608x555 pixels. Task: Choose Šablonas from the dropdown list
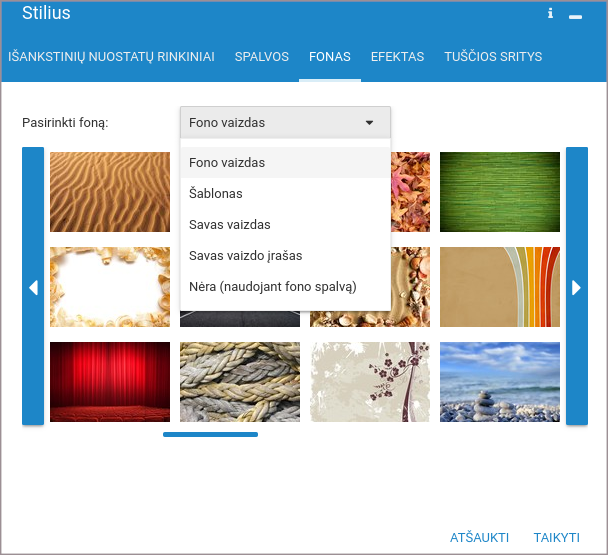pos(216,193)
